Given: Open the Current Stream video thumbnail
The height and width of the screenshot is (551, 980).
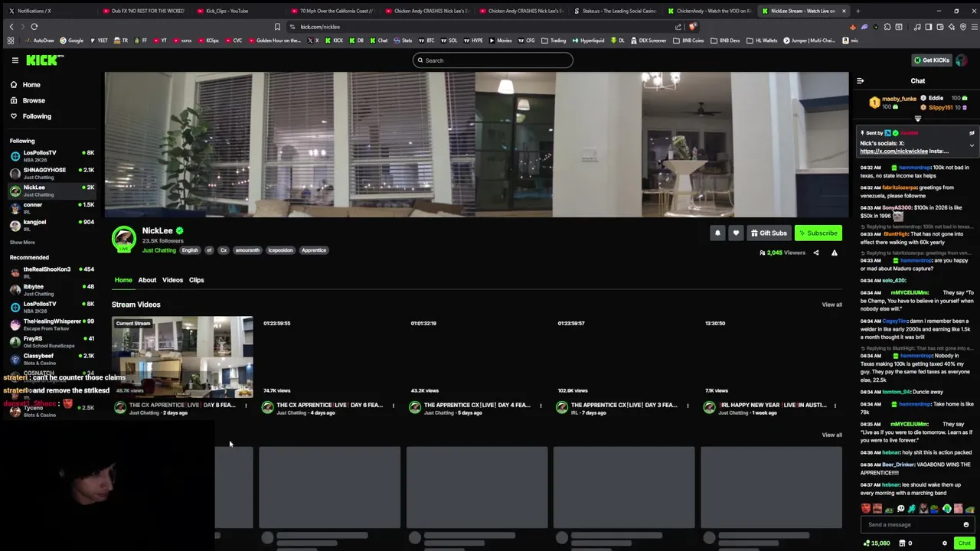Looking at the screenshot, I should pyautogui.click(x=182, y=357).
